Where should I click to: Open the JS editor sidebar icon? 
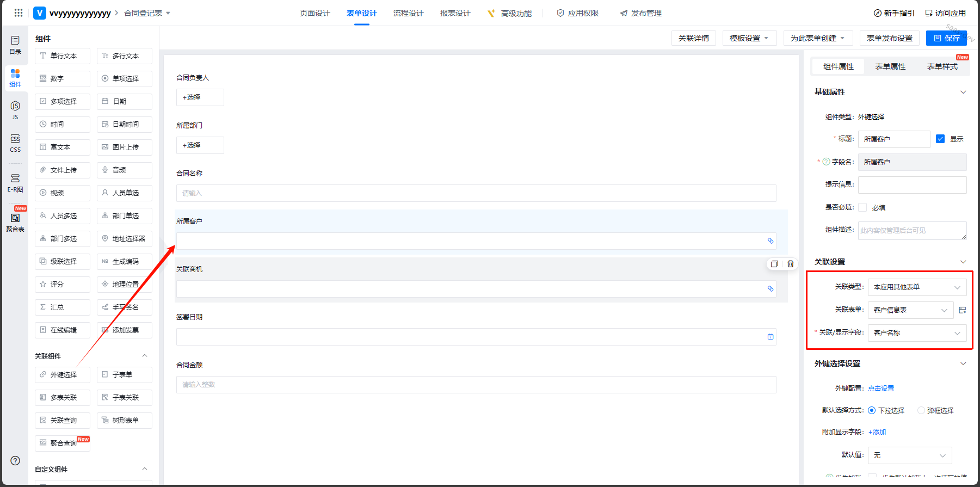point(15,110)
